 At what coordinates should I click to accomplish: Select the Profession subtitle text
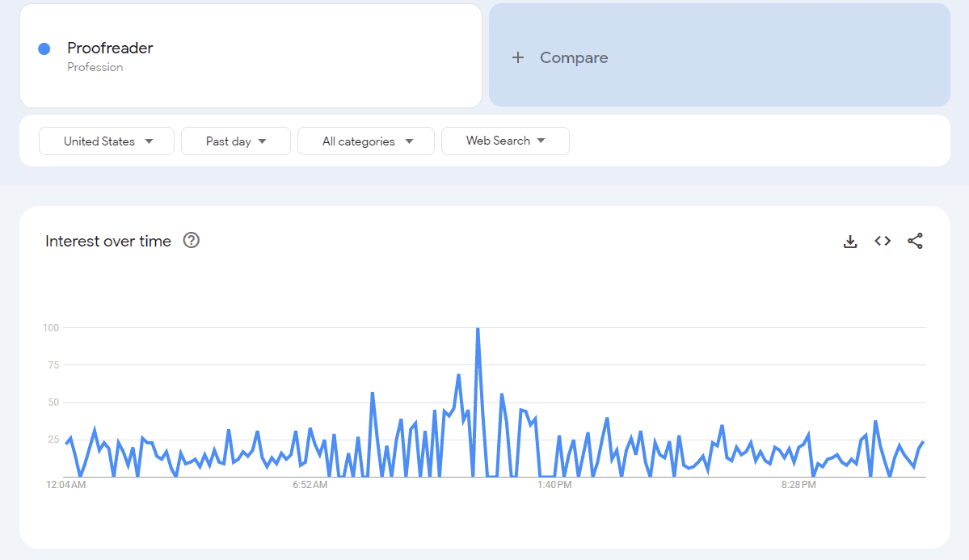95,67
